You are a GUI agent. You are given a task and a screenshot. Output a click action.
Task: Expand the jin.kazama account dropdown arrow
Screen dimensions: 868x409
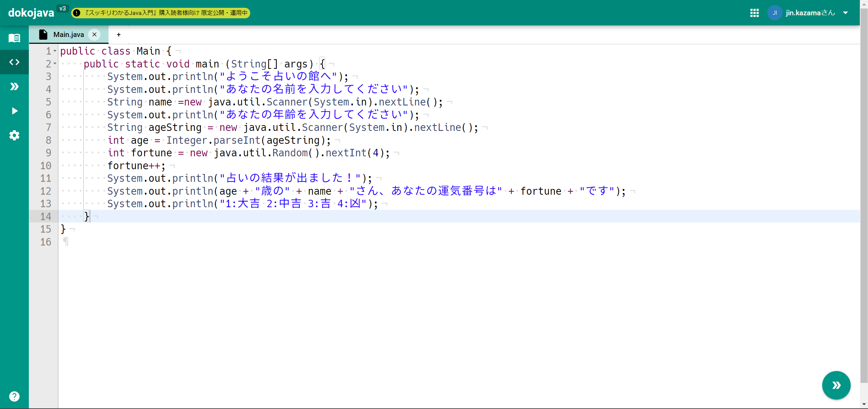point(846,13)
